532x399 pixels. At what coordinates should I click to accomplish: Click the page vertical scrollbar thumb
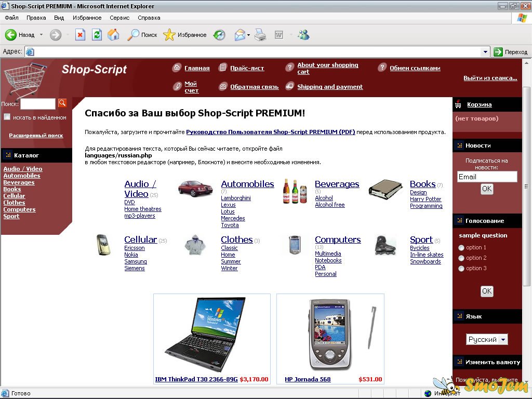tap(526, 186)
